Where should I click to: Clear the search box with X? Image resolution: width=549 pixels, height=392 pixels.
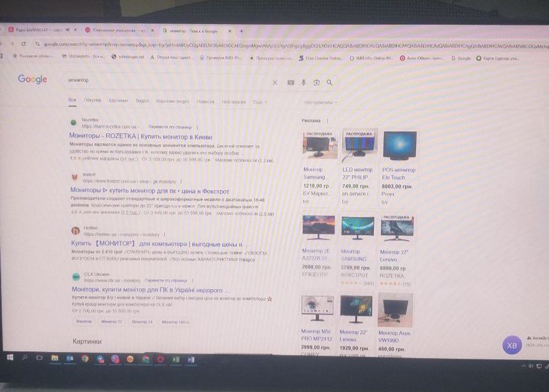click(x=275, y=83)
